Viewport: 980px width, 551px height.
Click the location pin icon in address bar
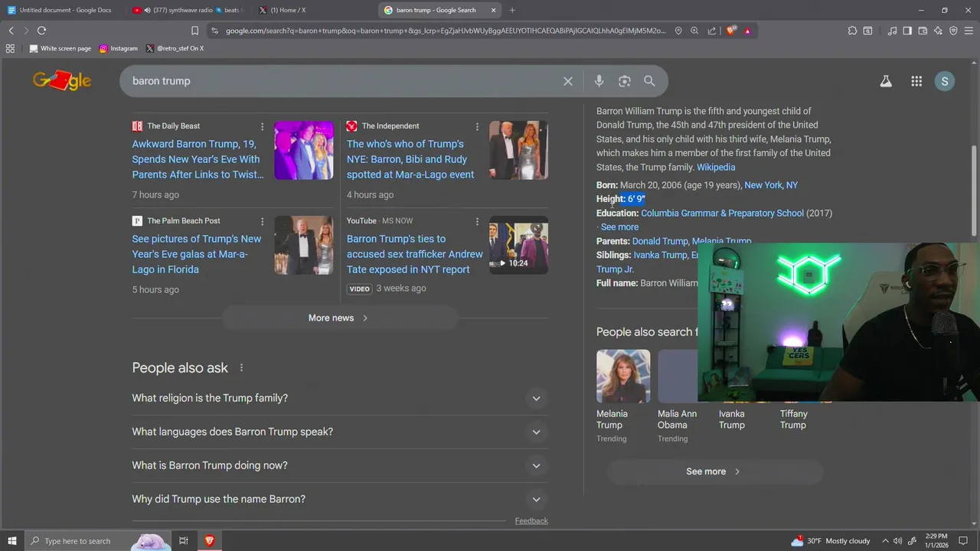[678, 31]
